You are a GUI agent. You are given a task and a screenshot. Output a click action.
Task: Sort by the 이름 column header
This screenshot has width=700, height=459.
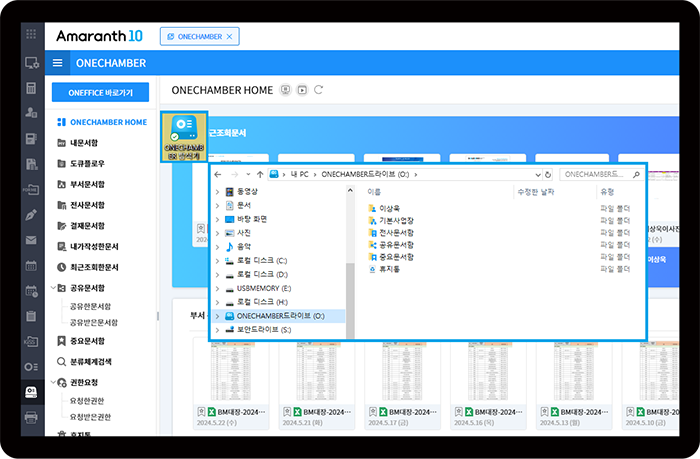(x=374, y=192)
